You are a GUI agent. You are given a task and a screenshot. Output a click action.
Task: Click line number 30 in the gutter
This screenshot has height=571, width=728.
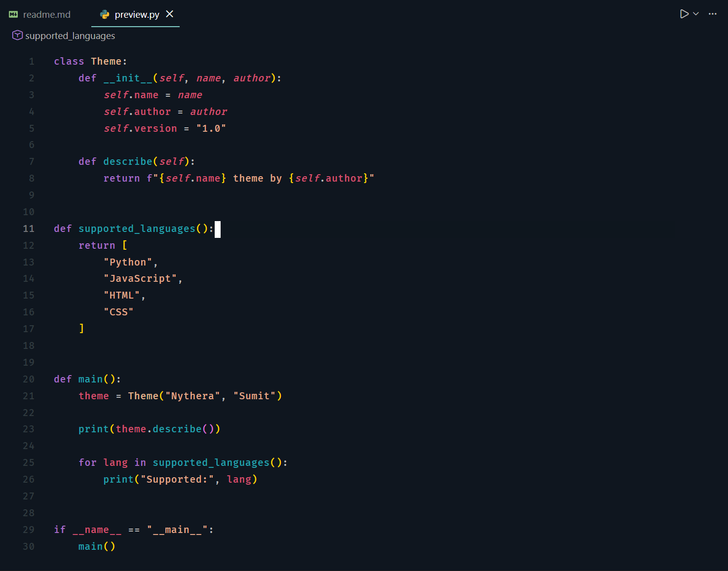coord(28,546)
